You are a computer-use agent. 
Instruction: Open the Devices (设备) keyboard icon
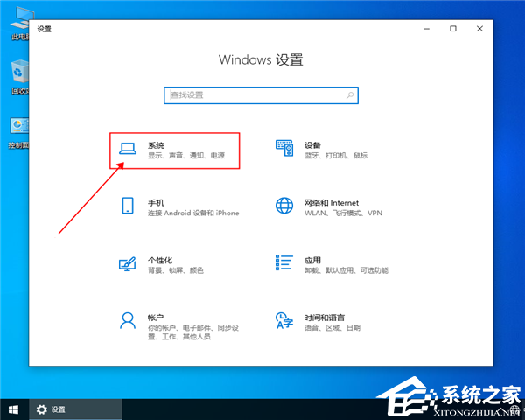pos(284,149)
